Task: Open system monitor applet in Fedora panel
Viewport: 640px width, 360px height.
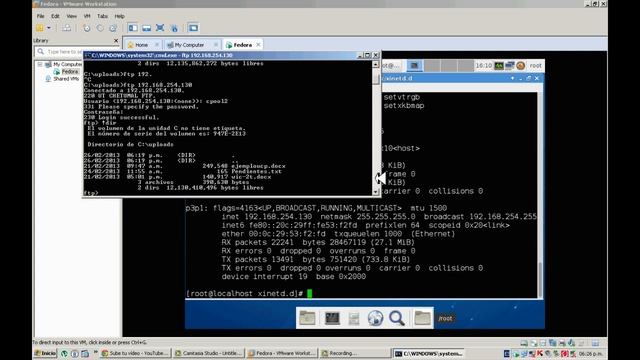Action: pyautogui.click(x=499, y=65)
